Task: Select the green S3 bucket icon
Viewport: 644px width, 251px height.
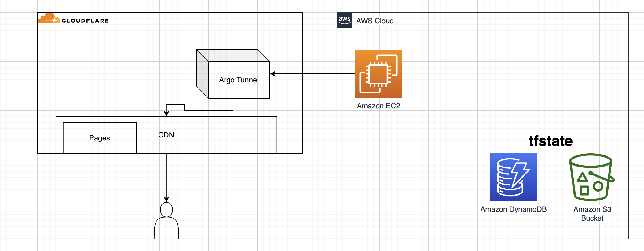Action: coord(591,177)
